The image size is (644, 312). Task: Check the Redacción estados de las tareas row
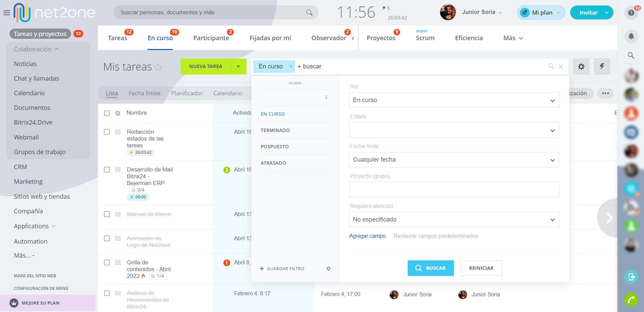click(107, 132)
